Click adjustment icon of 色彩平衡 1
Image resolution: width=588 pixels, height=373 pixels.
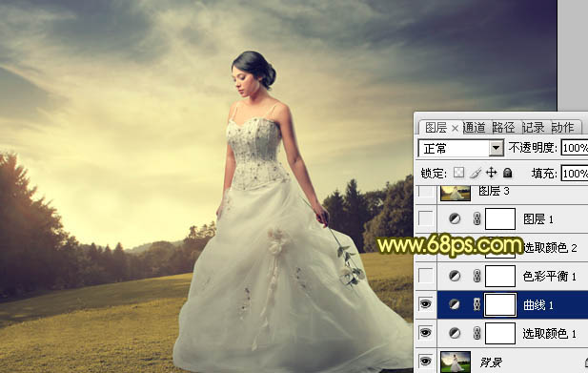455,277
